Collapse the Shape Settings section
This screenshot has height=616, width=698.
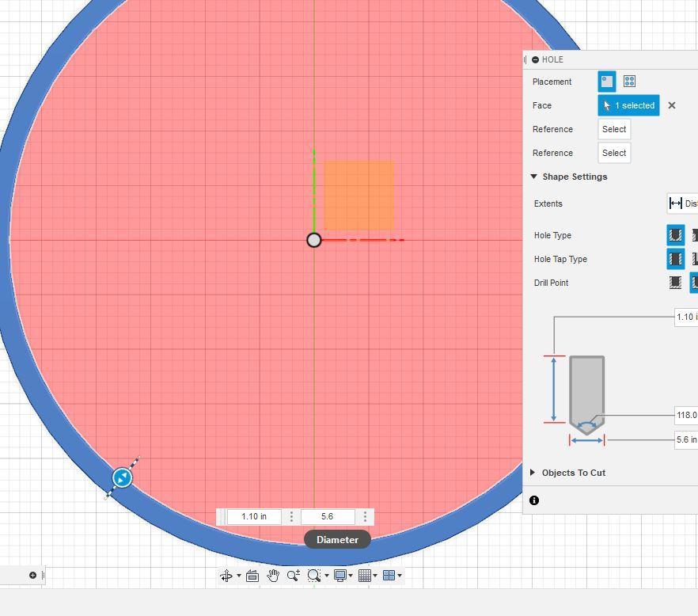[533, 177]
